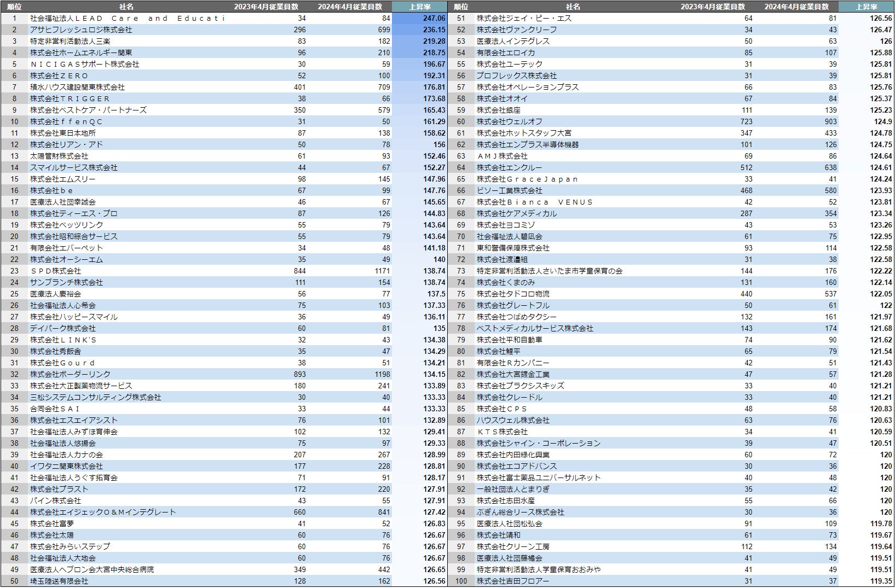Viewport: 895px width, 588px height.
Task: Click 特定非営利活動法人さいたま市学童保育の会
Action: coord(550,271)
